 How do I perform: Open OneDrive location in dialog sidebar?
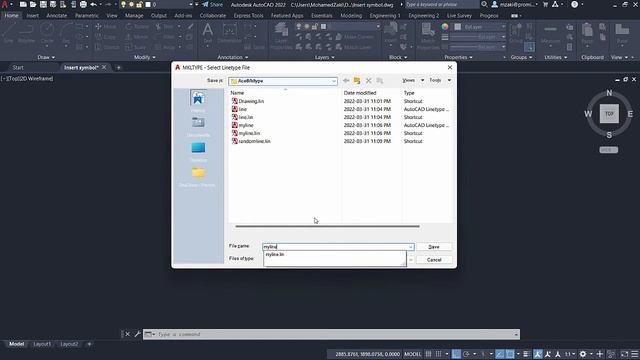[198, 176]
